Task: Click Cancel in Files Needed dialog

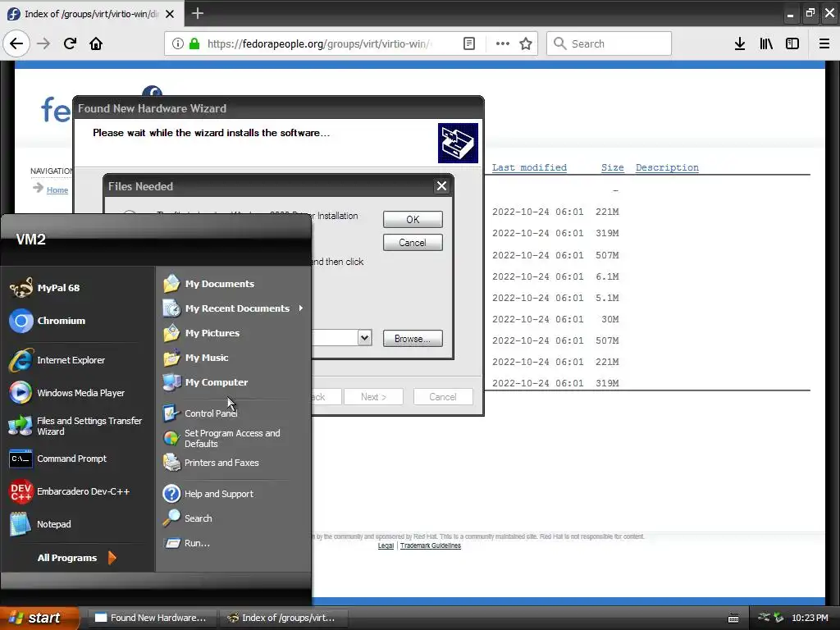Action: click(413, 243)
